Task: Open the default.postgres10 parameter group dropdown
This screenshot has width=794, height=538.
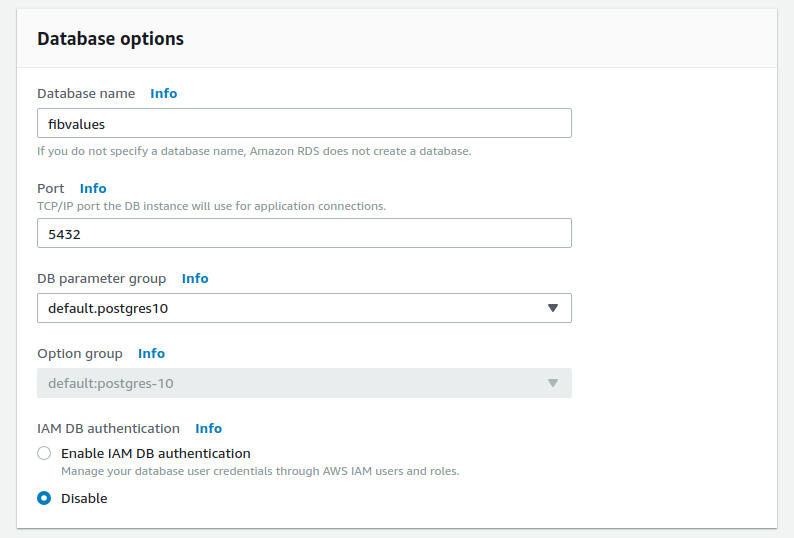Action: [304, 308]
